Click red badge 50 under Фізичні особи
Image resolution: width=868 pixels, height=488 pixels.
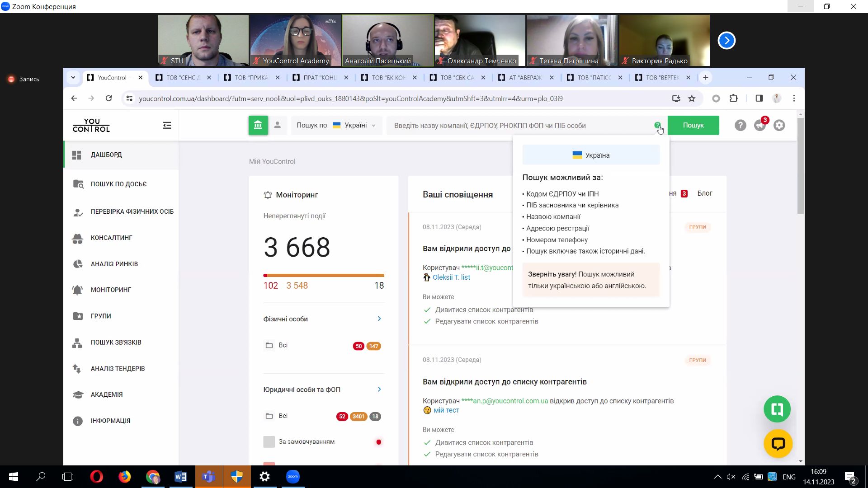359,346
